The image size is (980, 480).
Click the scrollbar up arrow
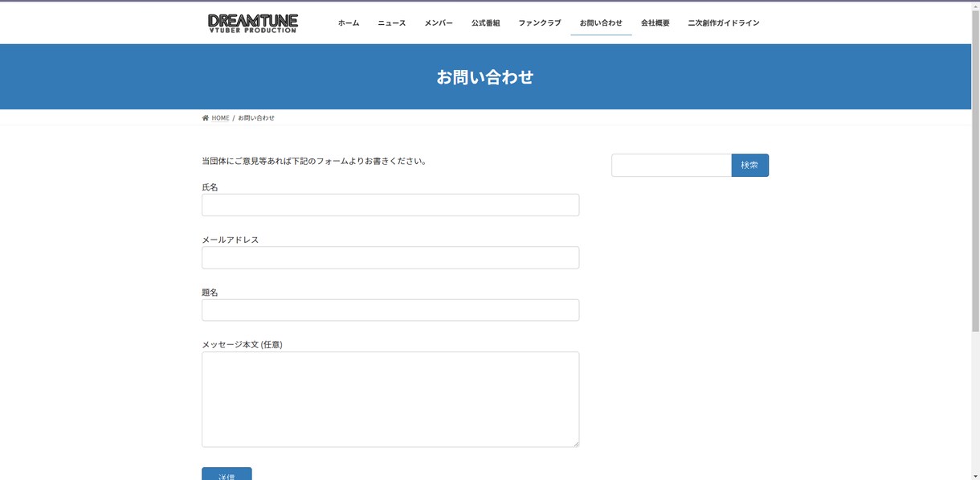[975, 5]
